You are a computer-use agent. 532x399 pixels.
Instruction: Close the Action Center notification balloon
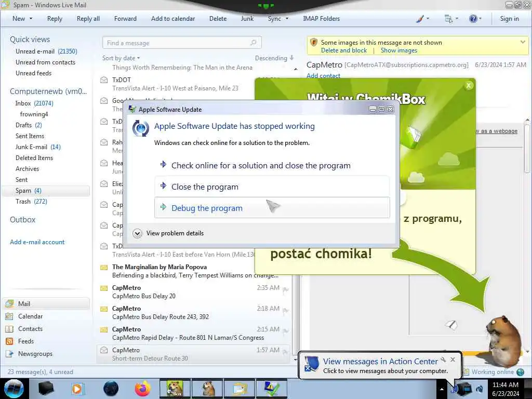pos(453,360)
